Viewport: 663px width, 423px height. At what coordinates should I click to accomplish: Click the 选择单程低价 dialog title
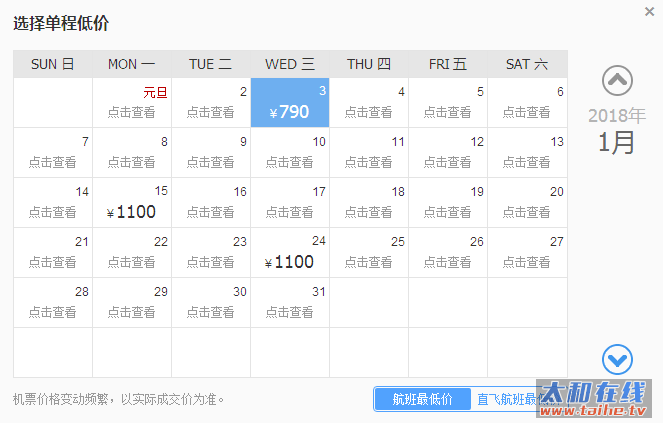pos(61,23)
